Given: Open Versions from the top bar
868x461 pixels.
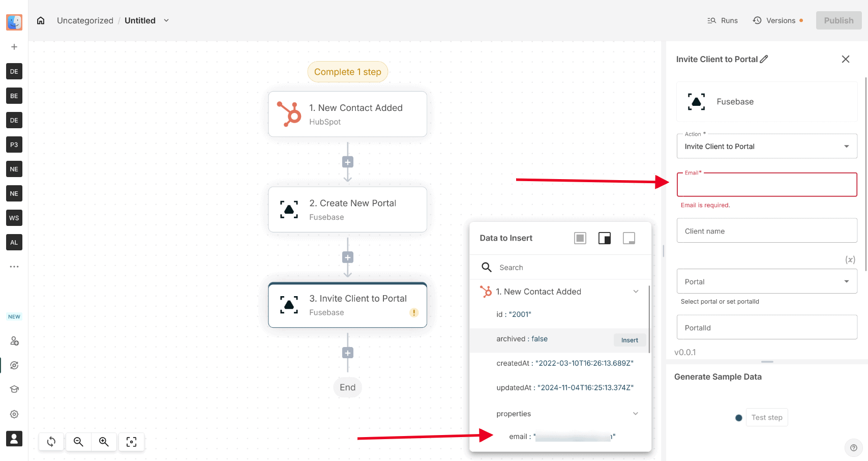Looking at the screenshot, I should click(778, 20).
